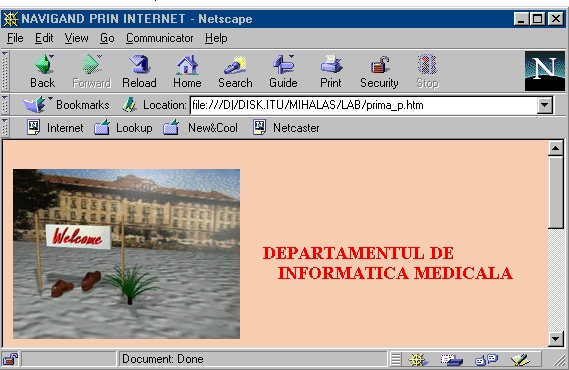This screenshot has width=569, height=370.
Task: Maximize the Netscape window
Action: click(x=537, y=19)
